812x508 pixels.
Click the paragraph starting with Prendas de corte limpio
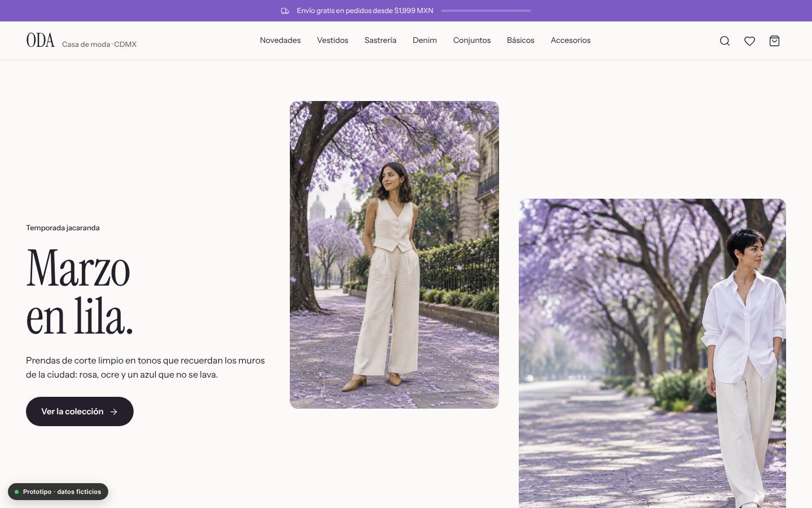coord(145,367)
